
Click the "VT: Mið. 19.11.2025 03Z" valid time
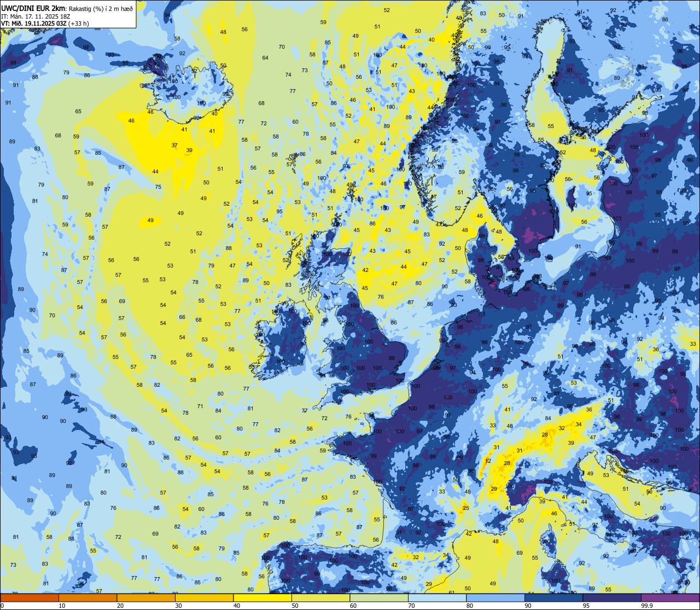[34, 23]
